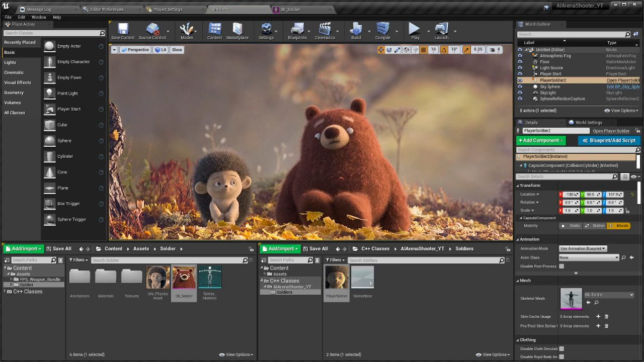Screen dimensions: 644x362
Task: Open the Animation Mode dropdown
Action: 583,248
